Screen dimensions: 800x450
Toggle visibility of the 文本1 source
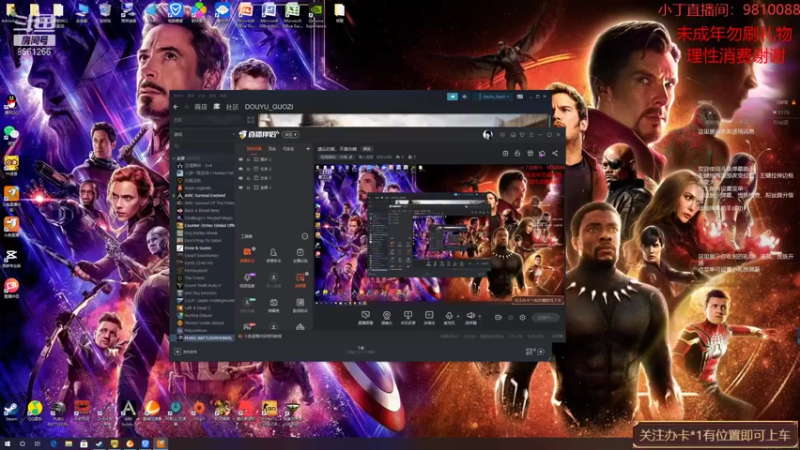[x=241, y=178]
